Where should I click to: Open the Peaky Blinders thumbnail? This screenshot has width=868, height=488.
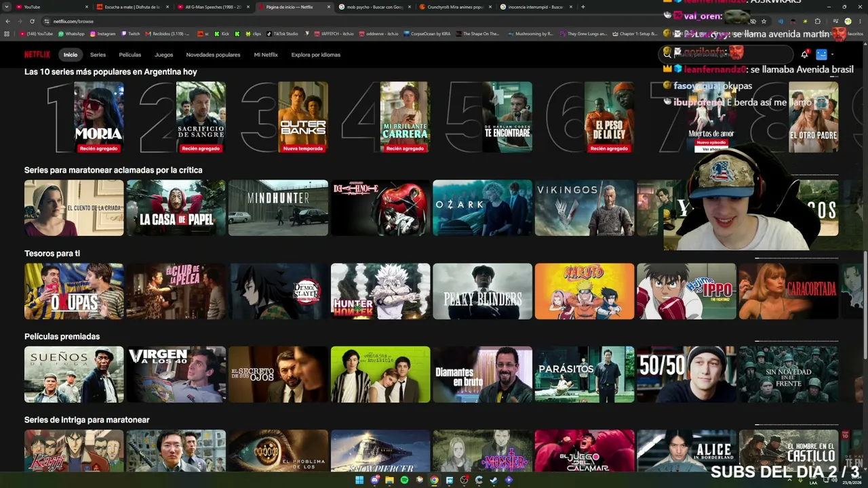coord(482,291)
